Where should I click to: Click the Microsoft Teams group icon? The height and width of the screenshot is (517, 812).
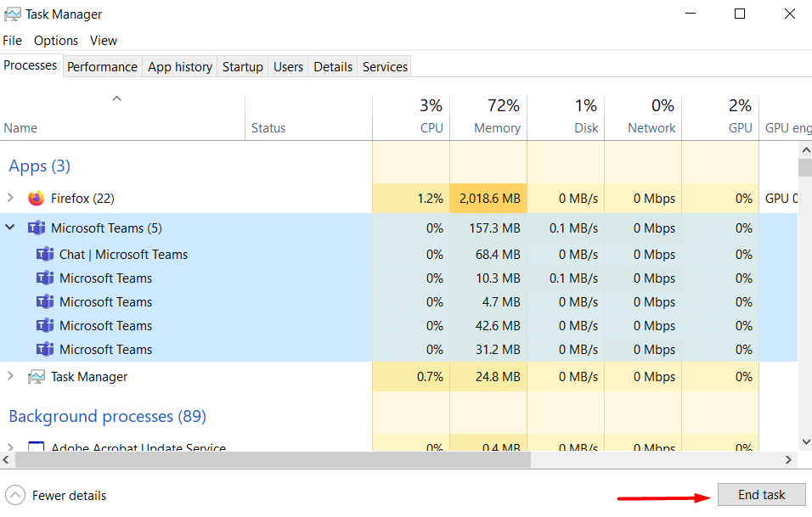pyautogui.click(x=36, y=228)
